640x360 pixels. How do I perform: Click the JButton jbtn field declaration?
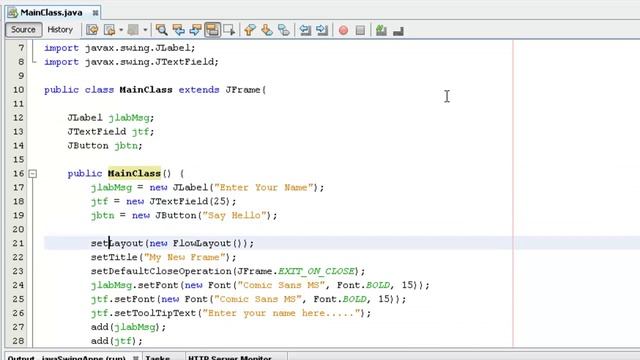[x=105, y=146]
